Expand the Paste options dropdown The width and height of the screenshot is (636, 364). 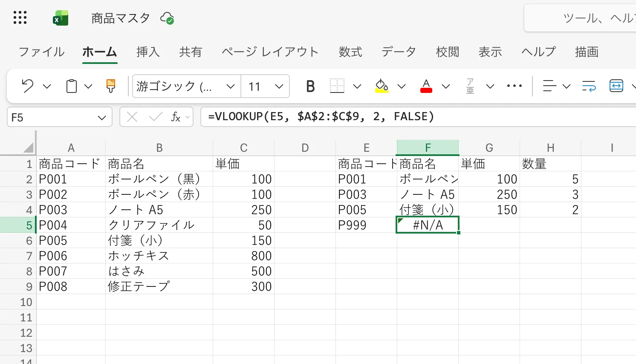tap(88, 87)
